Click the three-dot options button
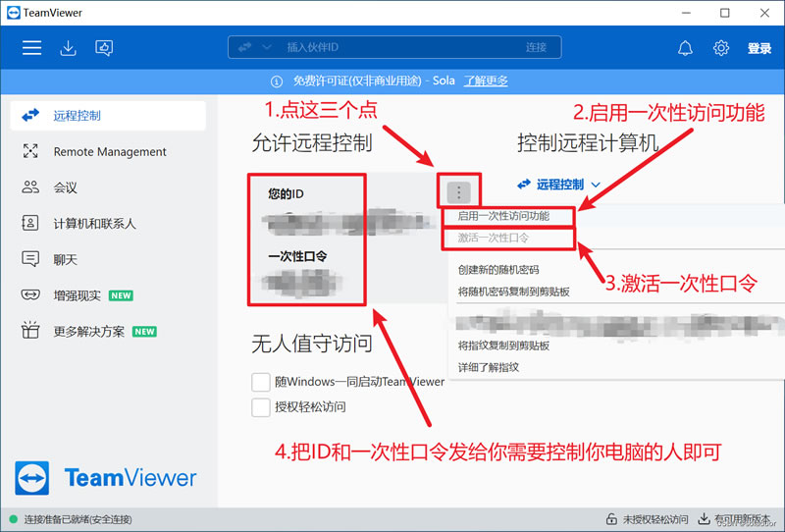785x532 pixels. 458,193
